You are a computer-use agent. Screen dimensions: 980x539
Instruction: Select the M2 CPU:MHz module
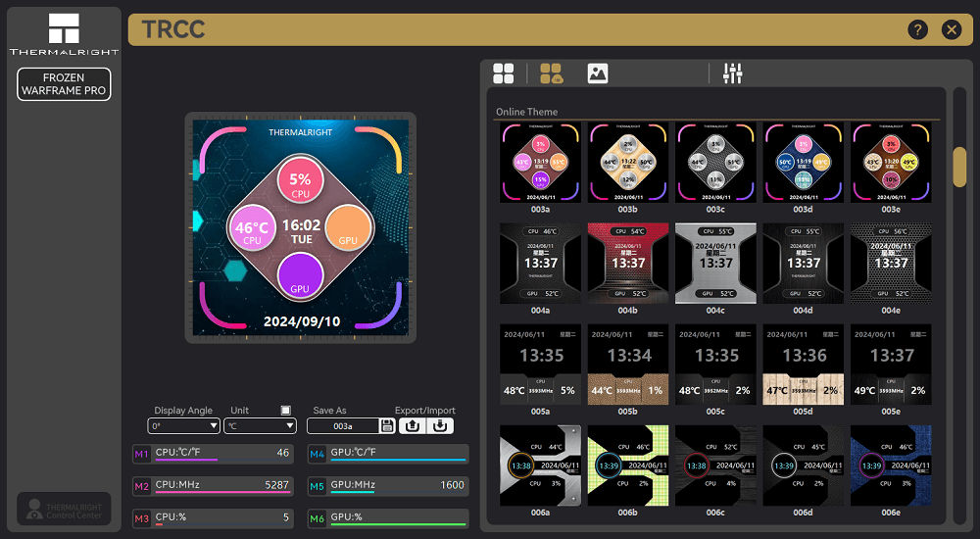point(213,486)
